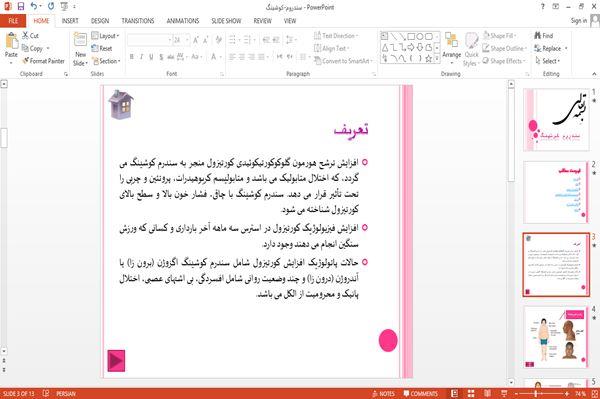Click the Copy icon
Screen dimensions: 600x399
tap(25, 48)
